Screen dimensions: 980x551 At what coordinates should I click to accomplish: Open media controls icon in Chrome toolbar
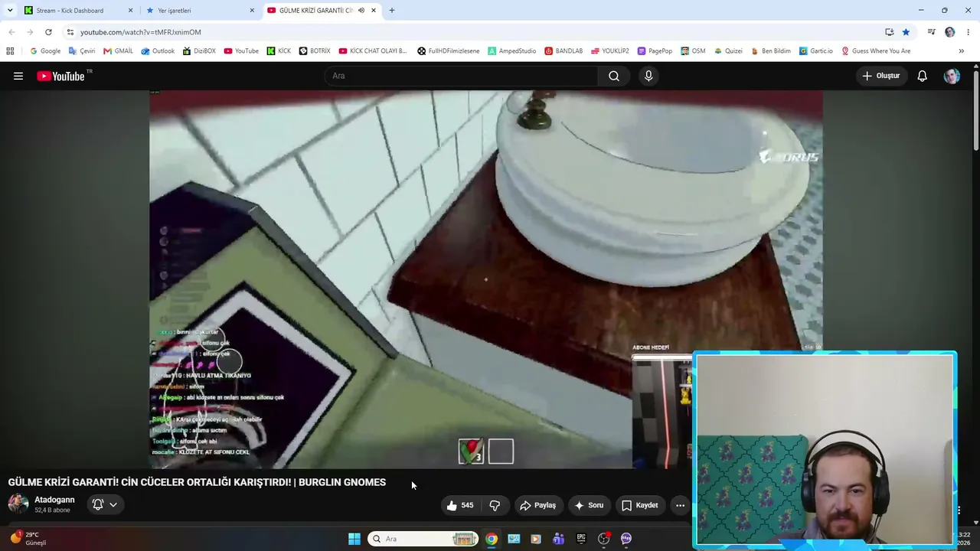[x=931, y=32]
